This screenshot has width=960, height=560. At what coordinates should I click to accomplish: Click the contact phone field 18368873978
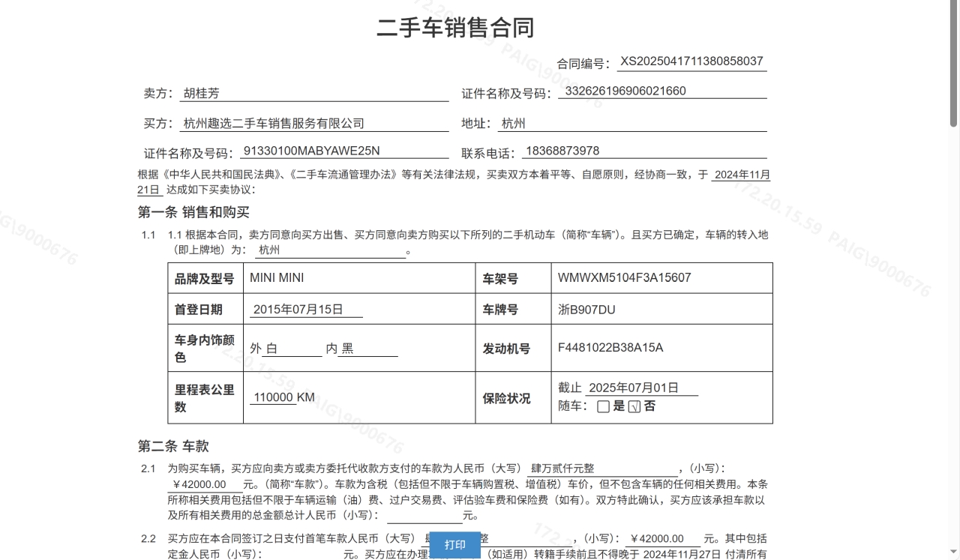(643, 151)
